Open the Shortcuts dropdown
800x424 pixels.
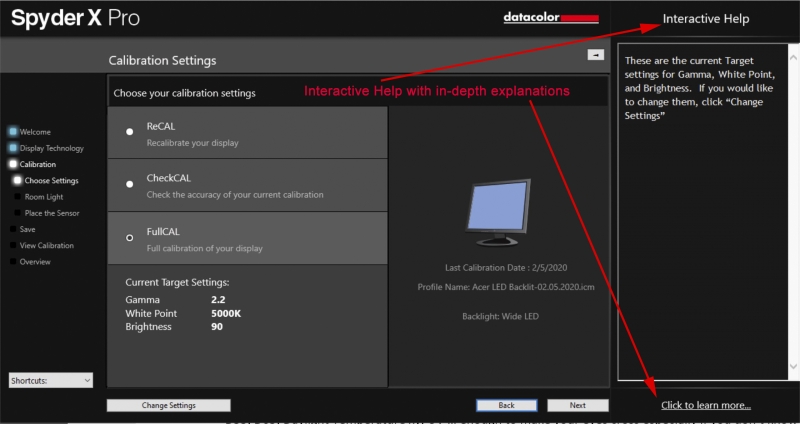[x=51, y=380]
